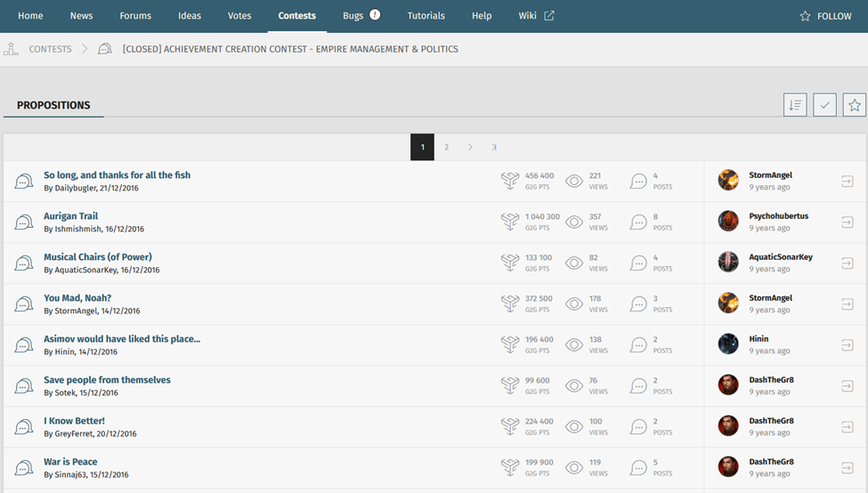Click the sort order icon button
The height and width of the screenshot is (493, 868).
(x=795, y=105)
